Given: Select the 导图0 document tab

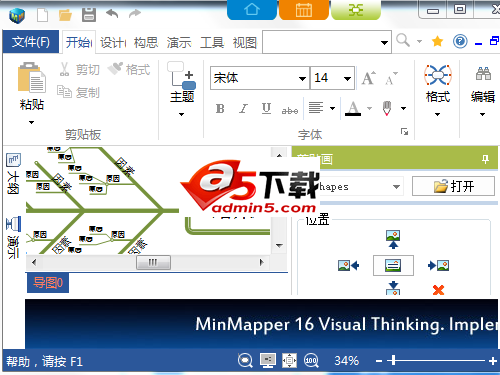Looking at the screenshot, I should tap(48, 283).
